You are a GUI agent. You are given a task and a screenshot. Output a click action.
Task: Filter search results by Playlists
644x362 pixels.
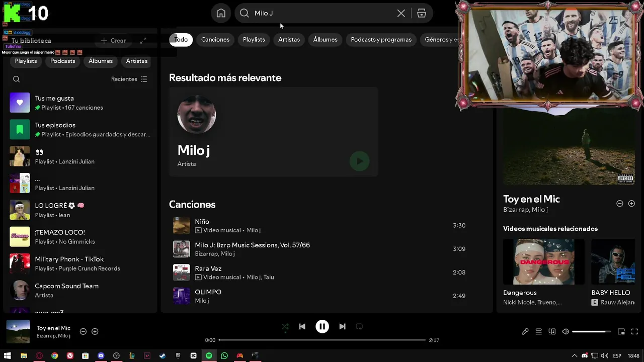click(x=254, y=40)
